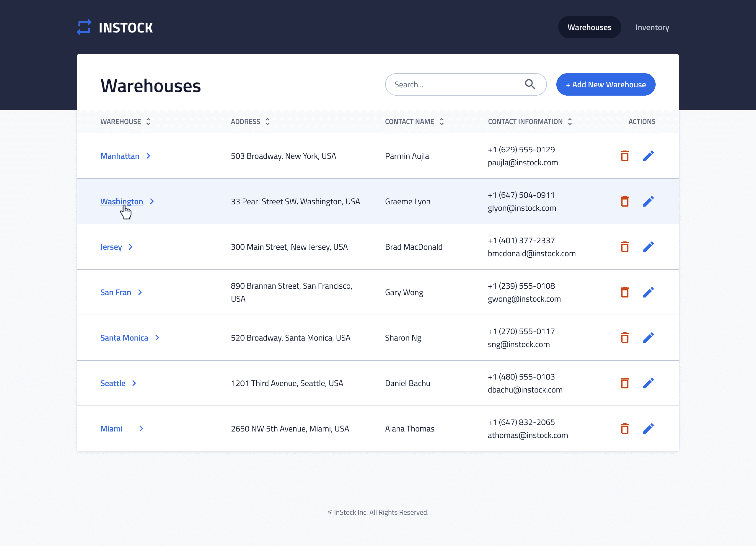Click contact name Graeme Lyon
This screenshot has height=546, width=756.
pos(407,202)
